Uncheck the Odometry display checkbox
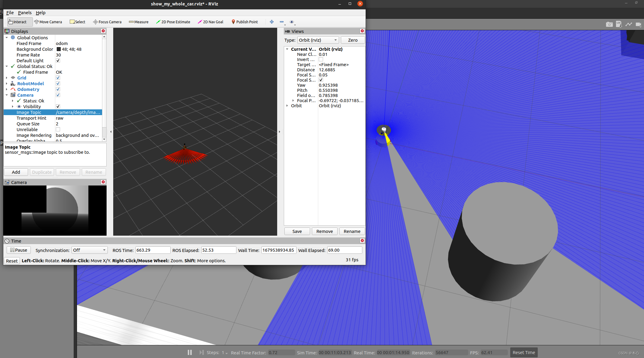Image resolution: width=644 pixels, height=358 pixels. [x=58, y=89]
